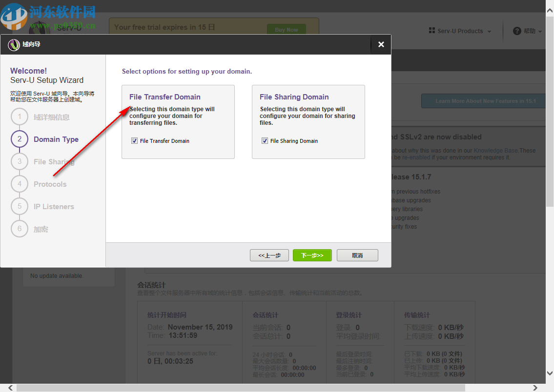Image resolution: width=554 pixels, height=392 pixels.
Task: Open the Serv-U Products dropdown
Action: pyautogui.click(x=460, y=31)
